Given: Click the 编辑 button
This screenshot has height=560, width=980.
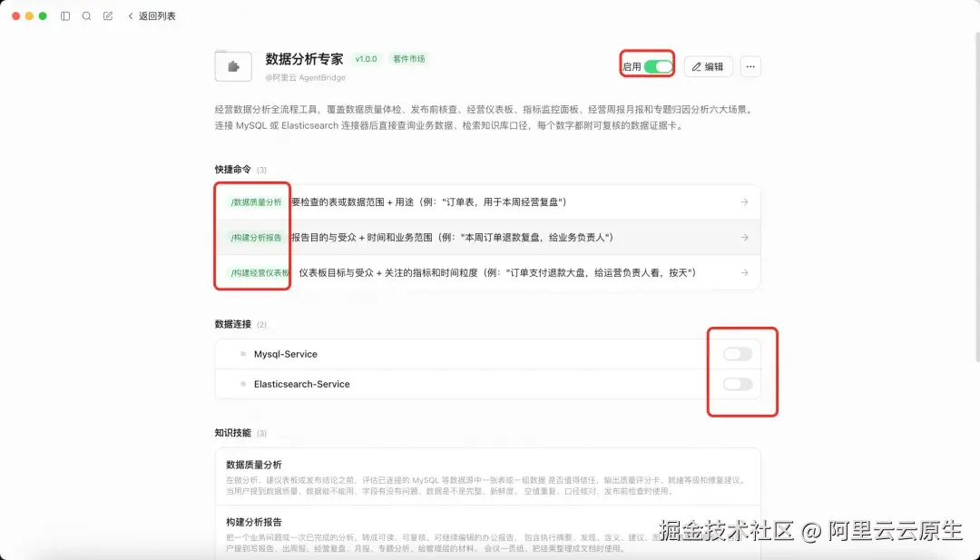Looking at the screenshot, I should (x=708, y=66).
